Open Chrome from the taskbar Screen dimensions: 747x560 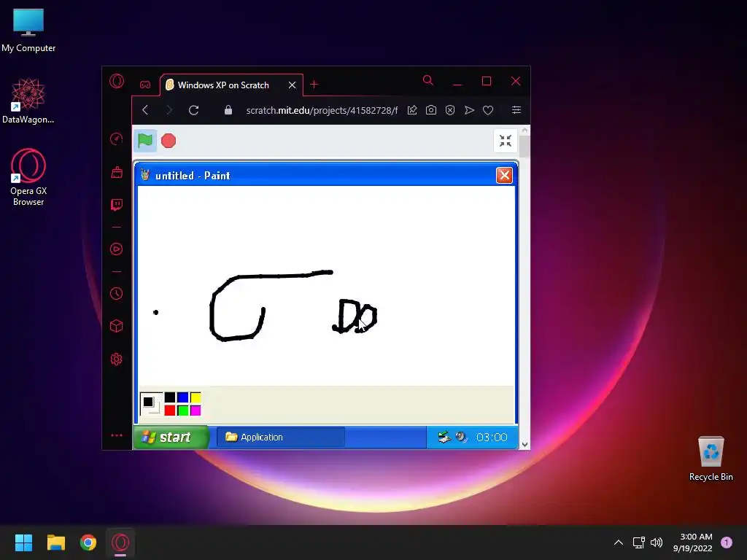point(88,542)
